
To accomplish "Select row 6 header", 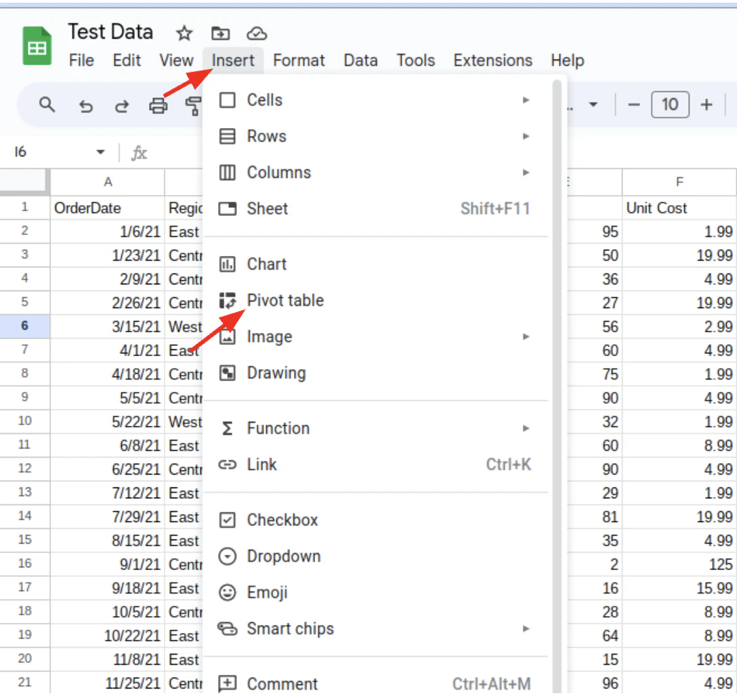I will [25, 326].
